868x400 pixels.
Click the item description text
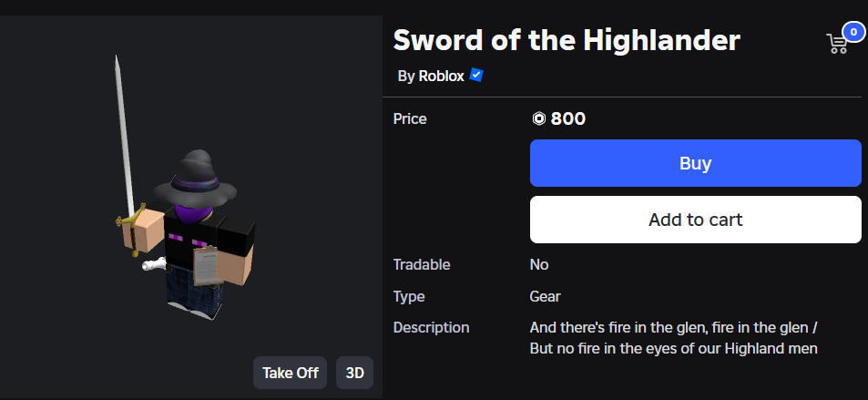tap(673, 337)
